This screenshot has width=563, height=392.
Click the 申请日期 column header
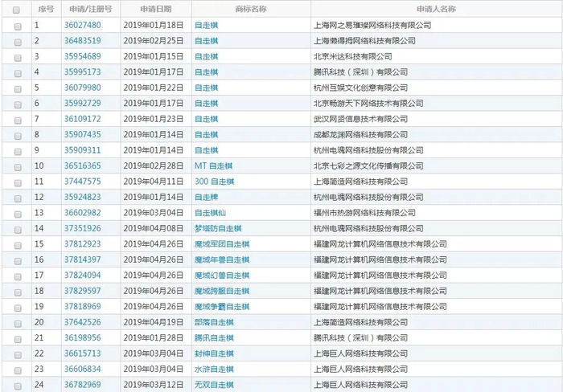[156, 9]
